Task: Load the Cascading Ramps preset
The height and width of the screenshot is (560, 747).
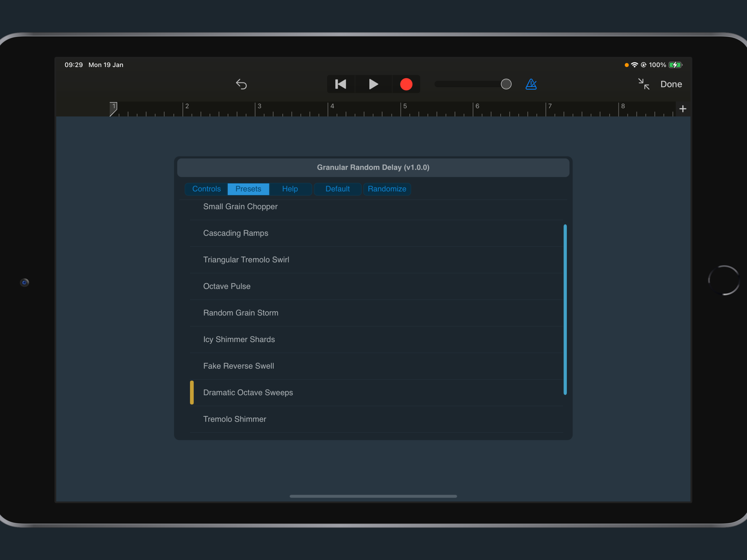Action: pos(377,234)
